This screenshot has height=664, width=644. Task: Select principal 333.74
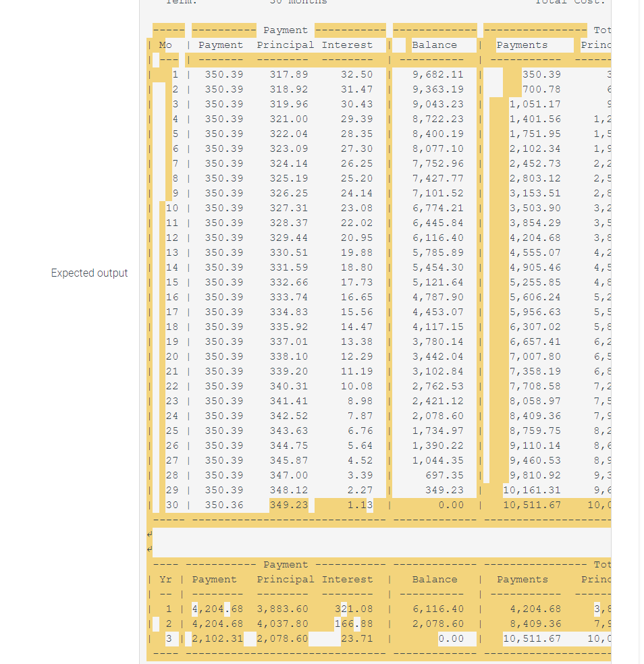point(288,297)
